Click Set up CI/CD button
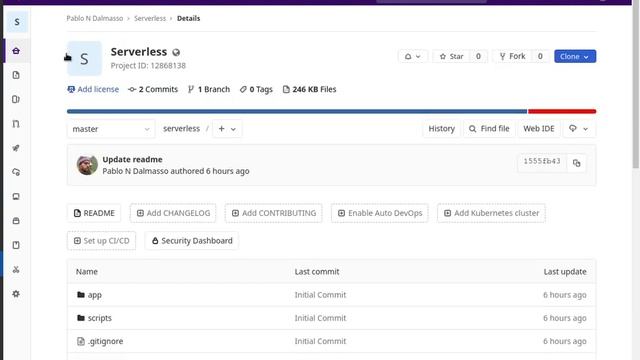Screen dimensions: 640x360 click(101, 241)
